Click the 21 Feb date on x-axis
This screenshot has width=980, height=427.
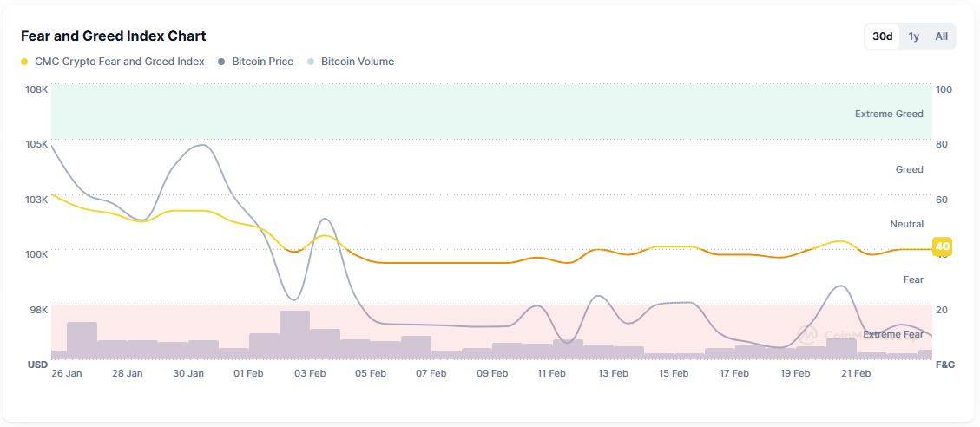(856, 373)
